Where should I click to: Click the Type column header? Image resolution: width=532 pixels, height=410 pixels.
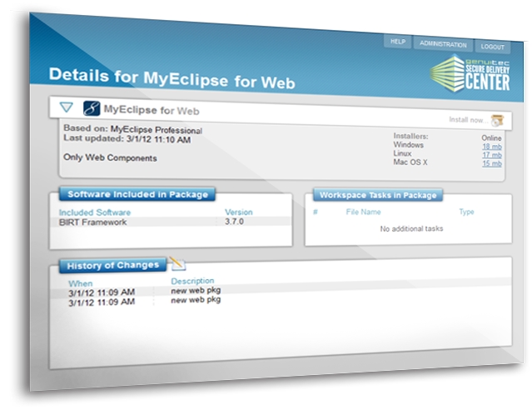(466, 212)
